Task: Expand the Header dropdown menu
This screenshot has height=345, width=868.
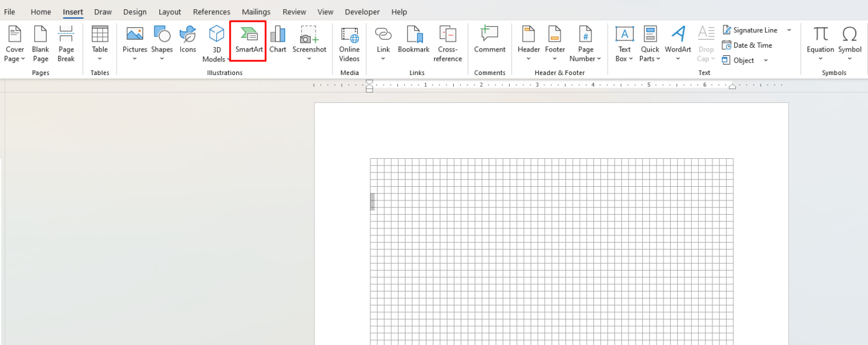Action: click(529, 58)
